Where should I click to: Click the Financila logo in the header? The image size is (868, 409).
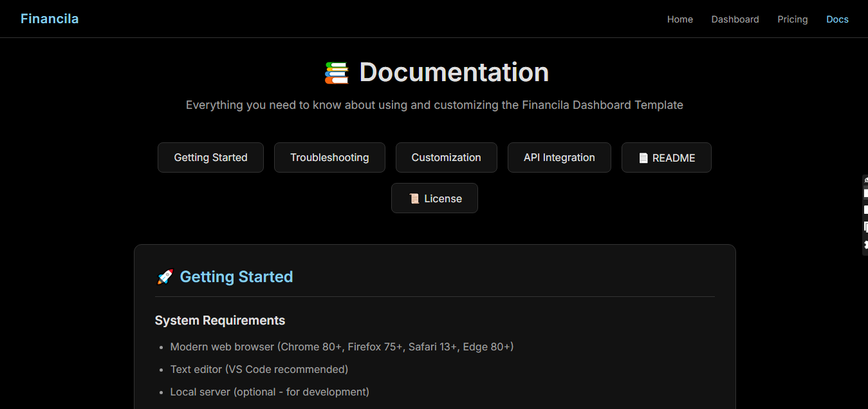tap(50, 19)
